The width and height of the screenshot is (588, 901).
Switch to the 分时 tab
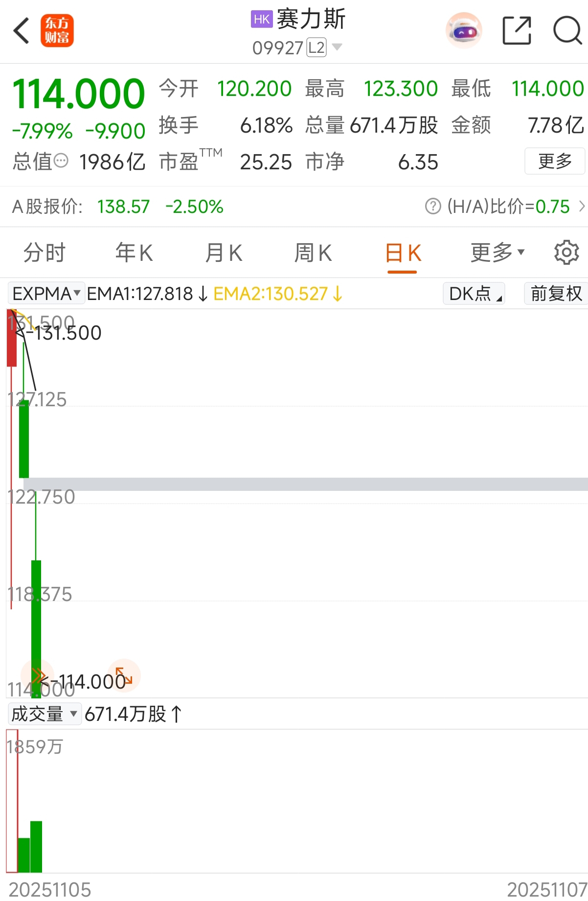click(45, 253)
